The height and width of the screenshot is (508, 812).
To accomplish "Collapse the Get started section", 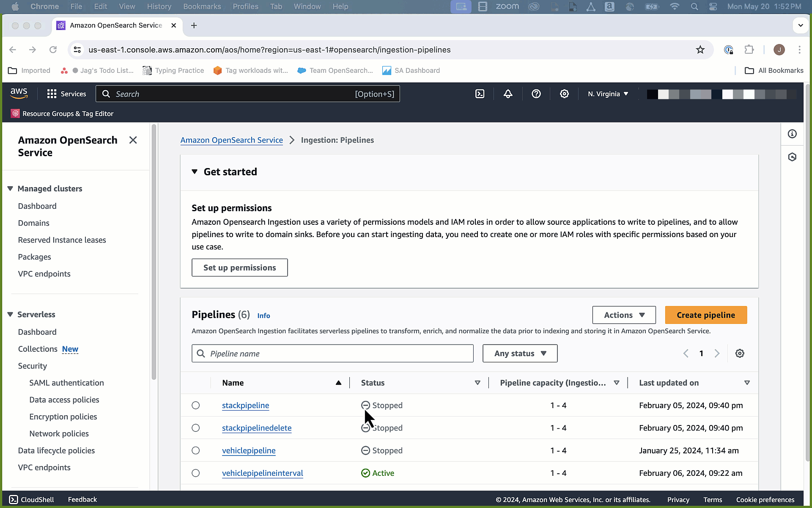I will coord(195,172).
